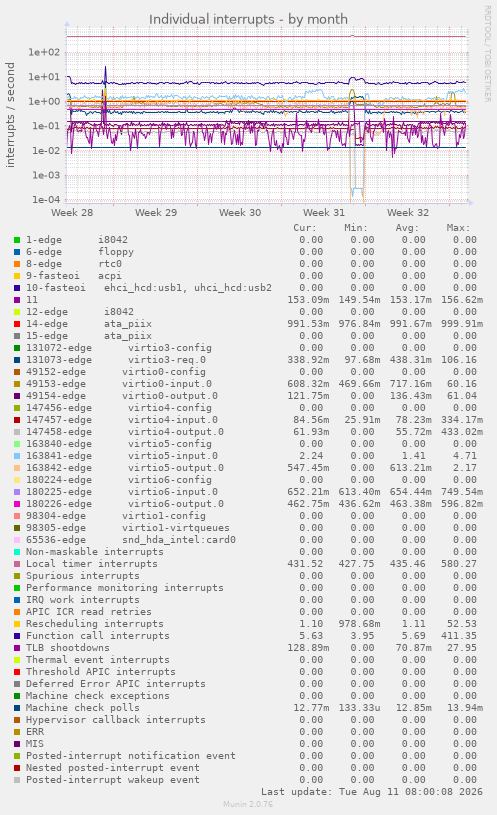
Task: Click the Cur: column header
Action: click(x=305, y=228)
